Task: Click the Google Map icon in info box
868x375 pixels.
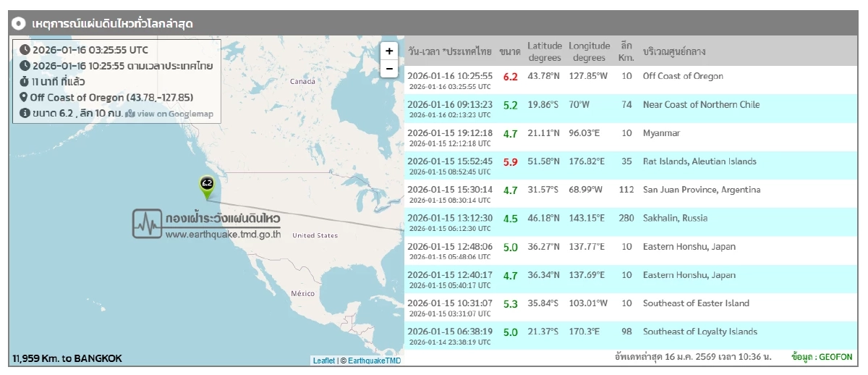Action: (130, 114)
